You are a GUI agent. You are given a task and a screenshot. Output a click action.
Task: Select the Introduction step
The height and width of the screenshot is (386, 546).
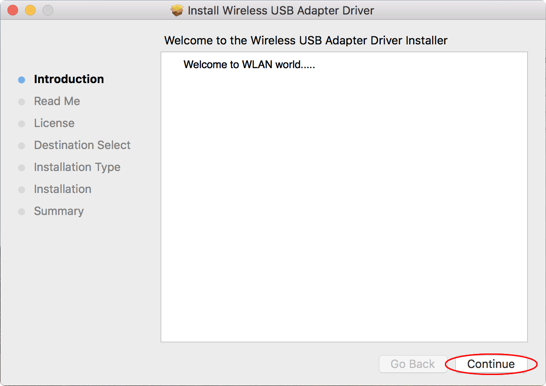69,79
